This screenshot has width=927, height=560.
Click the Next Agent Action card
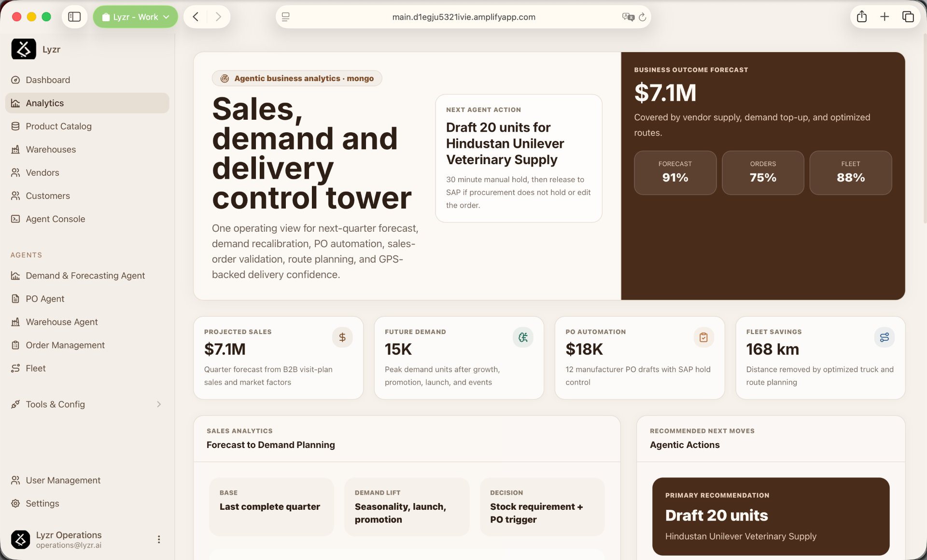(x=519, y=158)
